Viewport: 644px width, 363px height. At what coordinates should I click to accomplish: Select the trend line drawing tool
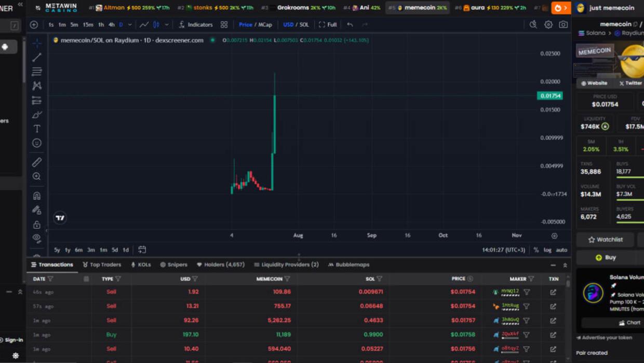click(x=36, y=57)
